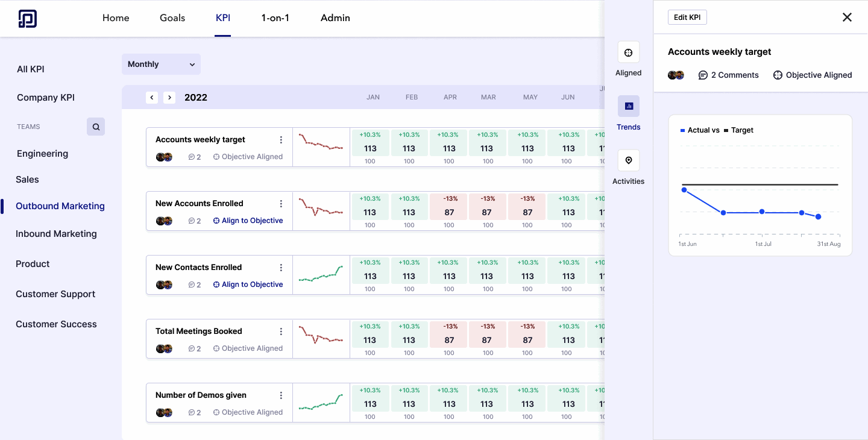This screenshot has height=440, width=868.
Task: Click Align to Objective on New Contacts Enrolled
Action: [x=248, y=284]
